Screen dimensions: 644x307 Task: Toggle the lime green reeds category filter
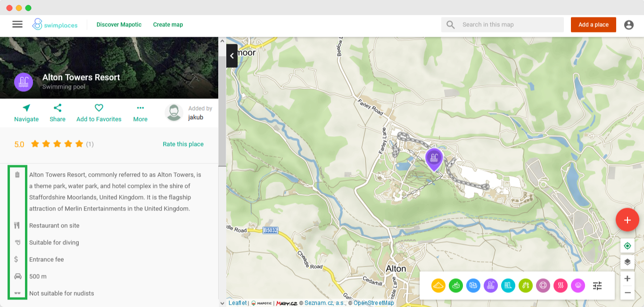click(526, 285)
